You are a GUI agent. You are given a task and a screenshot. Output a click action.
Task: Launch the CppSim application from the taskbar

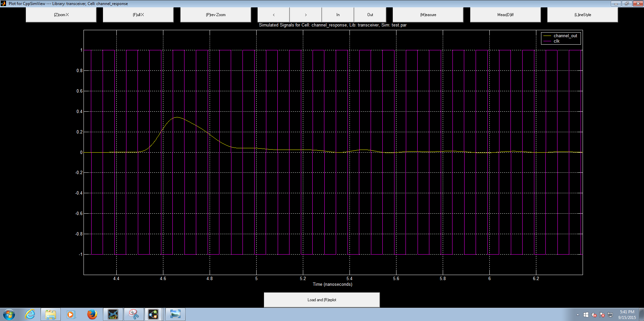(154, 314)
